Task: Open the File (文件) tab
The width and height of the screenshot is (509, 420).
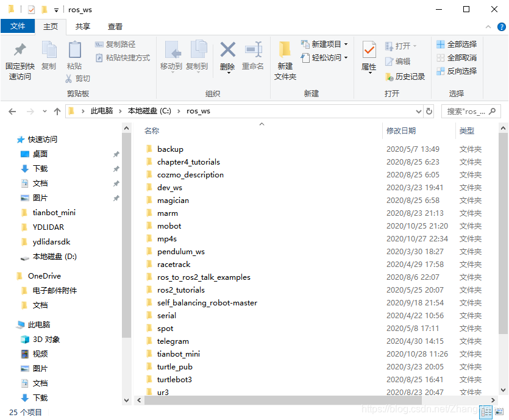Action: click(18, 26)
